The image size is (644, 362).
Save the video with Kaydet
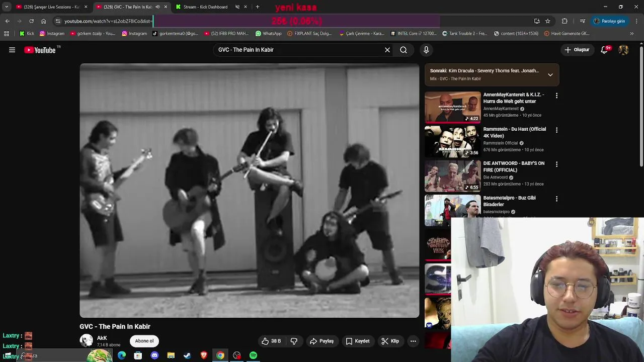[358, 341]
